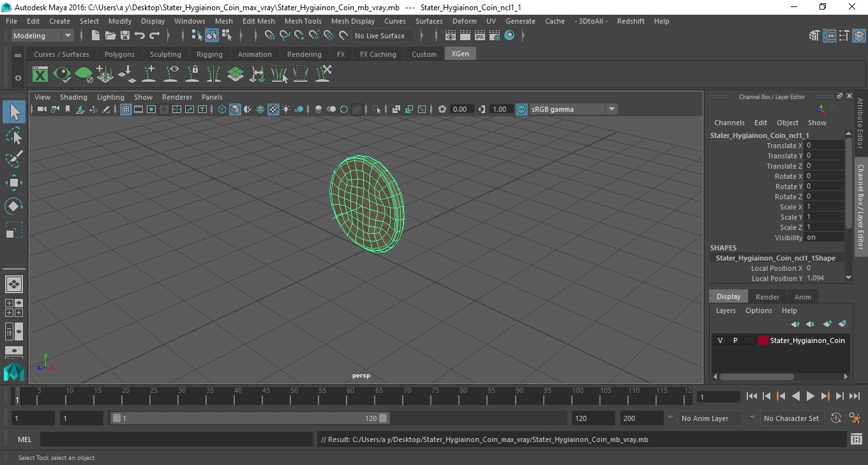Open the viewport Shading menu
Image resolution: width=868 pixels, height=465 pixels.
coord(73,97)
